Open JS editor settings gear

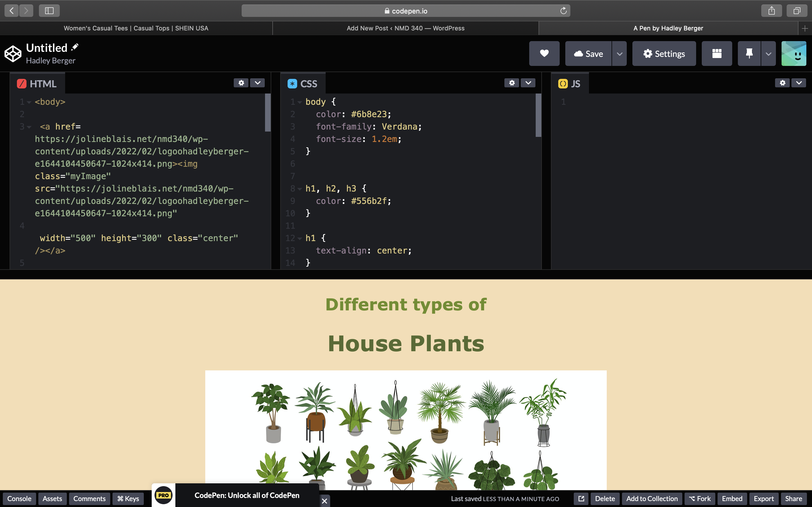[x=782, y=83]
